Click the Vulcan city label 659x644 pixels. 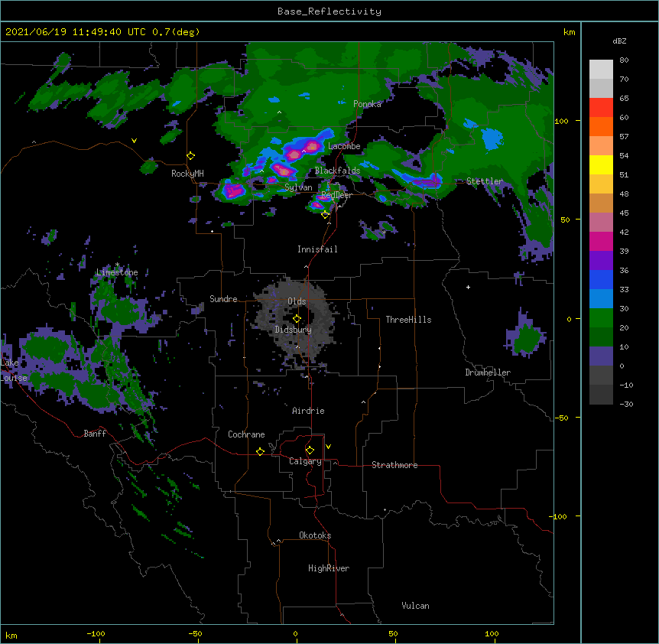415,606
